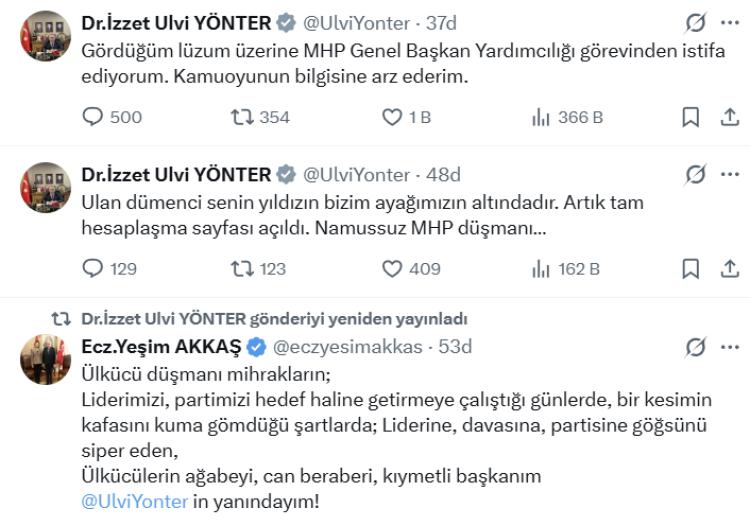This screenshot has height=526, width=750.
Task: Open more options for the first tweet
Action: [x=729, y=23]
